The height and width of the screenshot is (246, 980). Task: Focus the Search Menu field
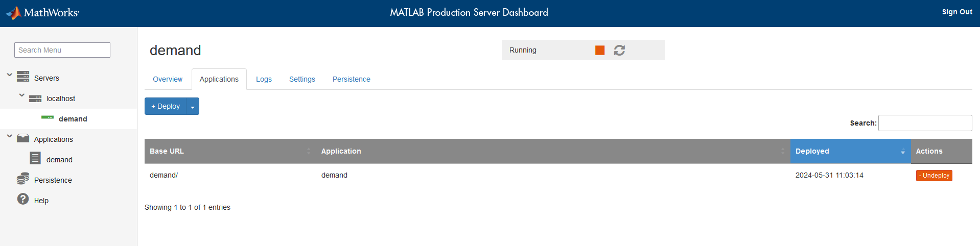[62, 50]
